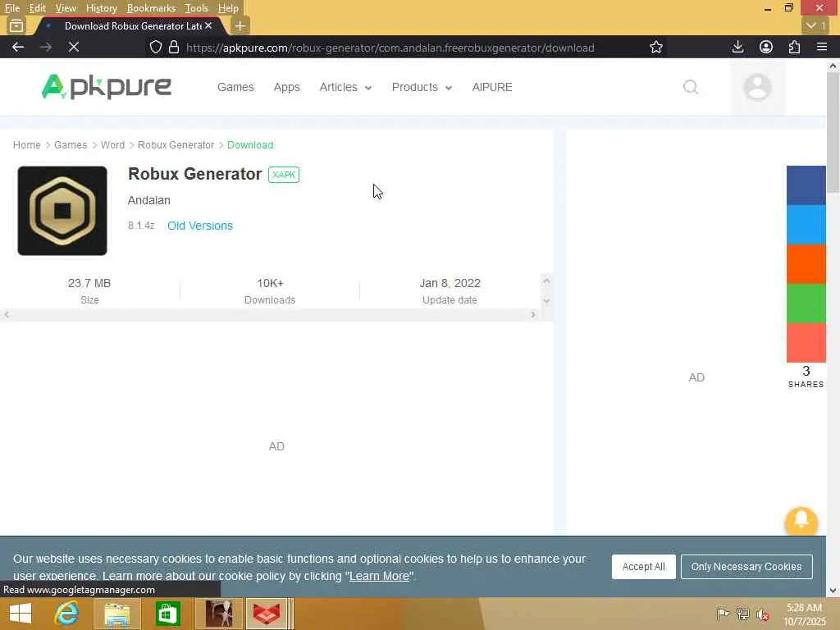Open the browser downloads panel

click(x=737, y=47)
